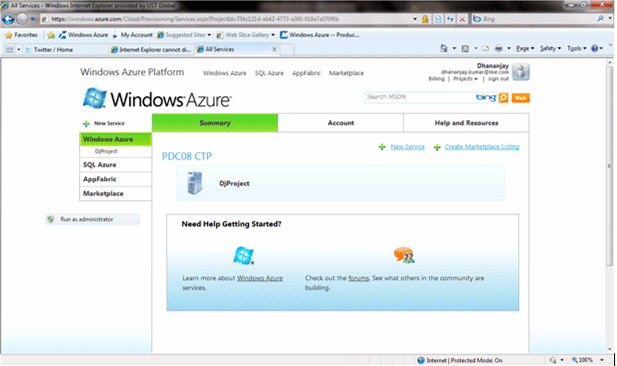Click the Feeds toolbar icon

[465, 48]
